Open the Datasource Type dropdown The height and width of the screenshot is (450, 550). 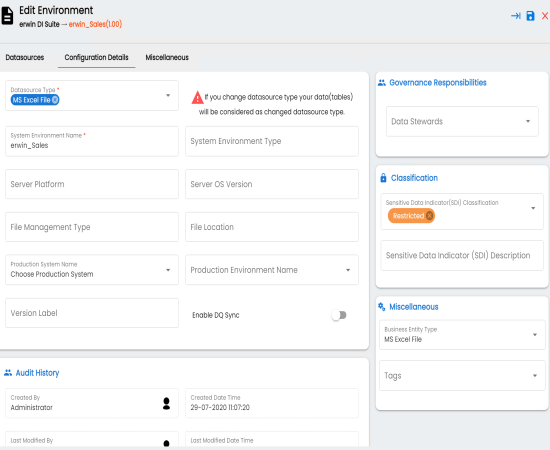(x=168, y=95)
